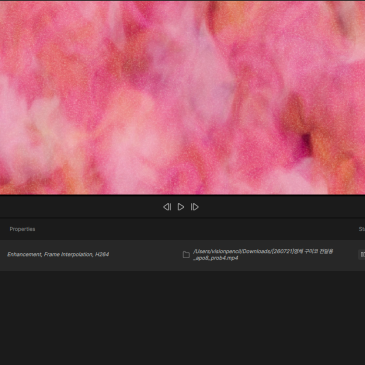Open the apo8_prob4.mp4 file path link
The image size is (365, 365).
pyautogui.click(x=263, y=255)
